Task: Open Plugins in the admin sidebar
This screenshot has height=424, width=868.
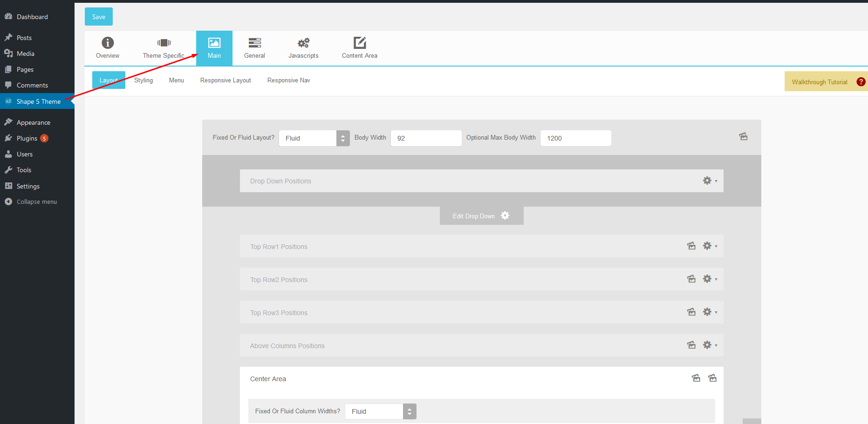Action: (x=27, y=138)
